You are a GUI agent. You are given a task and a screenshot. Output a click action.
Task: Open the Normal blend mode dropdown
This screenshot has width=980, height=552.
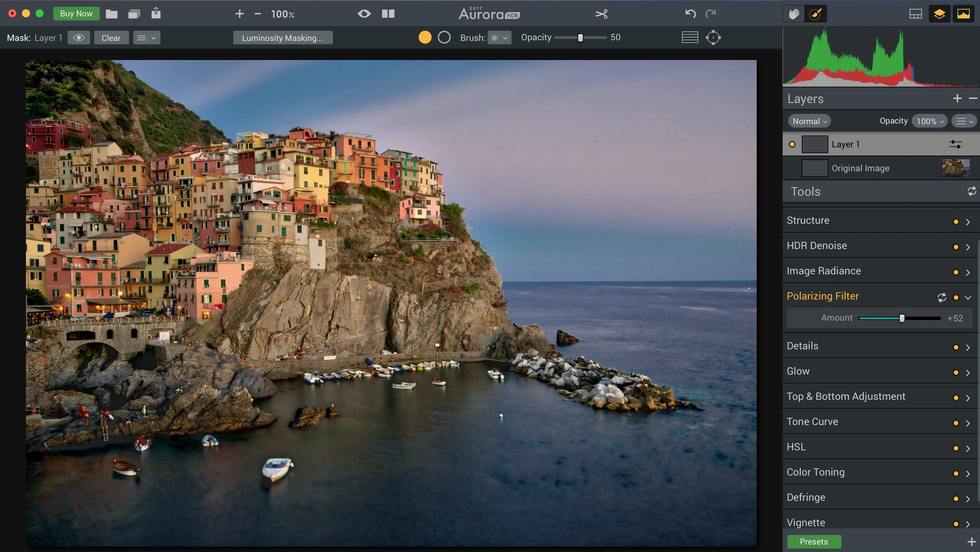809,121
